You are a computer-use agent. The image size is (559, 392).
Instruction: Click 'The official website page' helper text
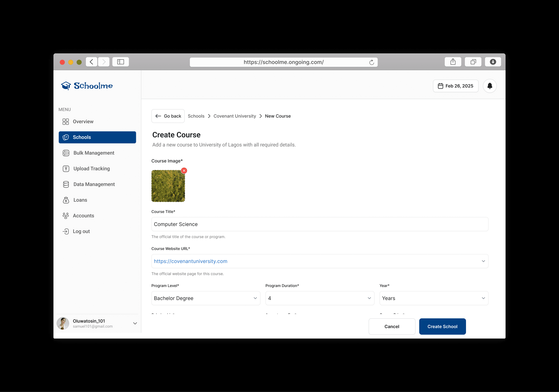[187, 274]
